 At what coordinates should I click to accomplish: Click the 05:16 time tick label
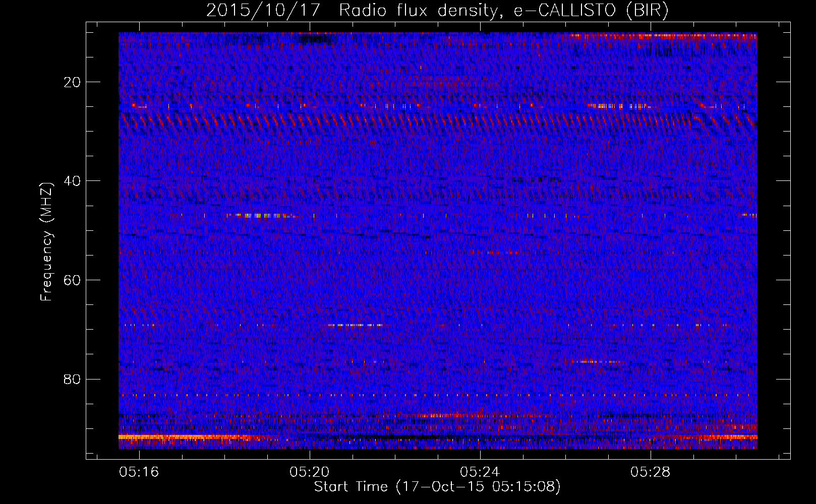[139, 472]
